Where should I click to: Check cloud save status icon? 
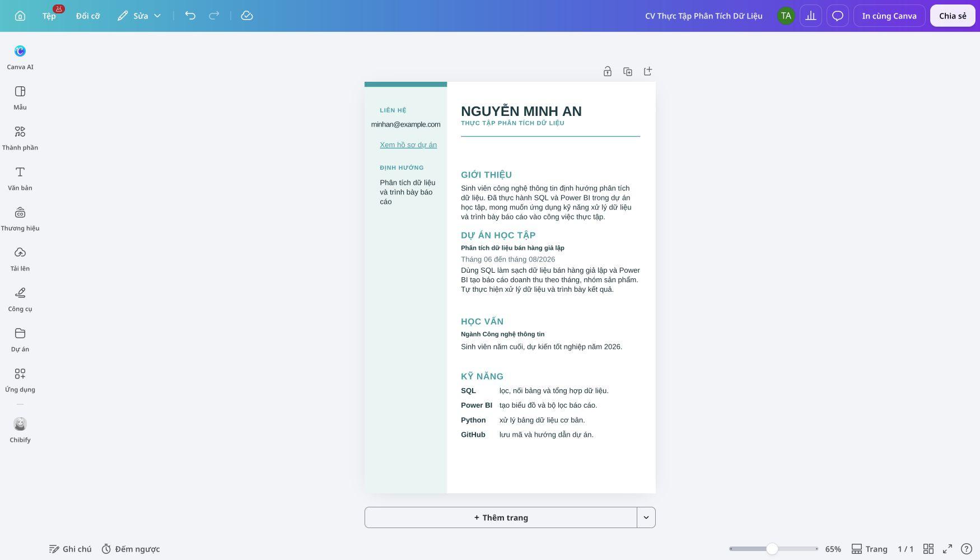click(x=247, y=16)
